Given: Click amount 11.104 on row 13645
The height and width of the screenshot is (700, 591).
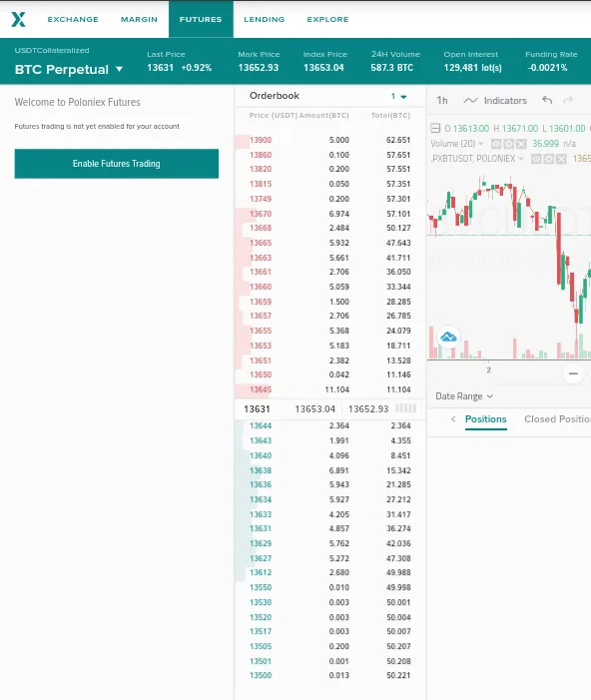Looking at the screenshot, I should coord(337,389).
